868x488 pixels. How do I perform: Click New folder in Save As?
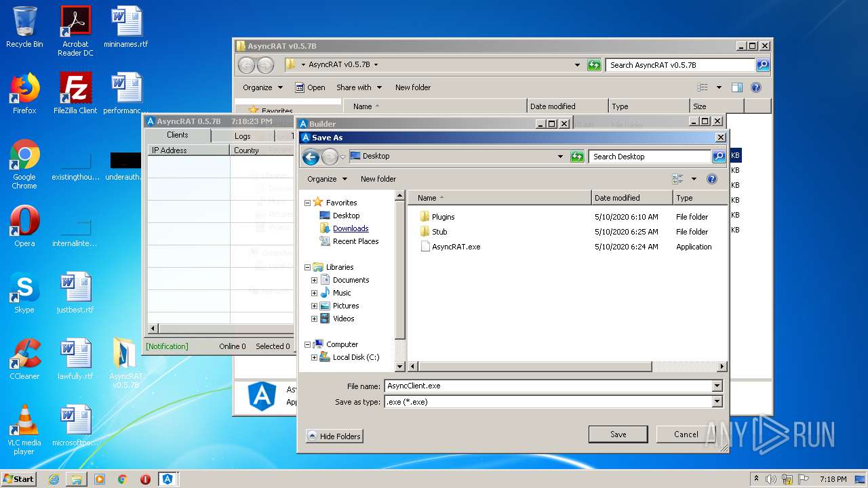tap(378, 179)
